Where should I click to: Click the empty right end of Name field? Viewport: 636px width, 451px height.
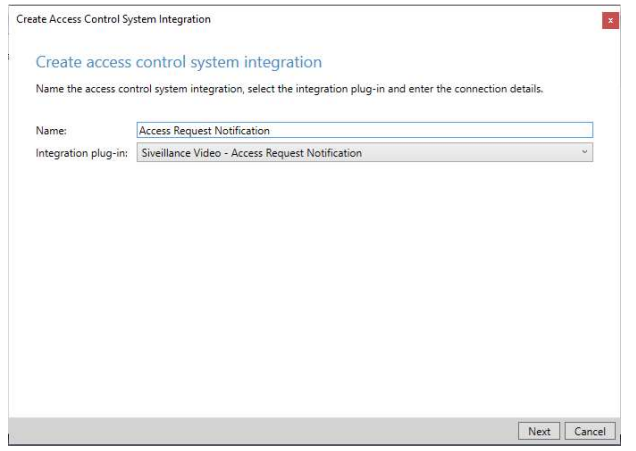pyautogui.click(x=500, y=130)
